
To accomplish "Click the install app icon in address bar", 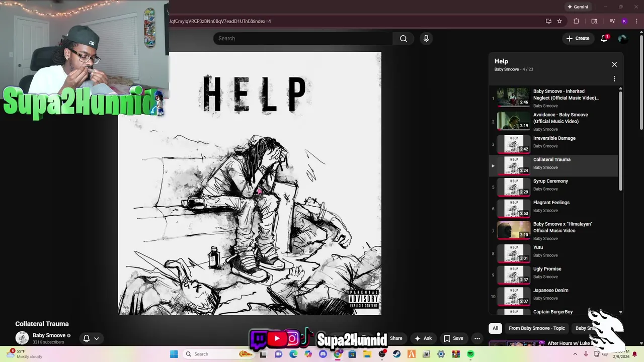I will coord(548,21).
